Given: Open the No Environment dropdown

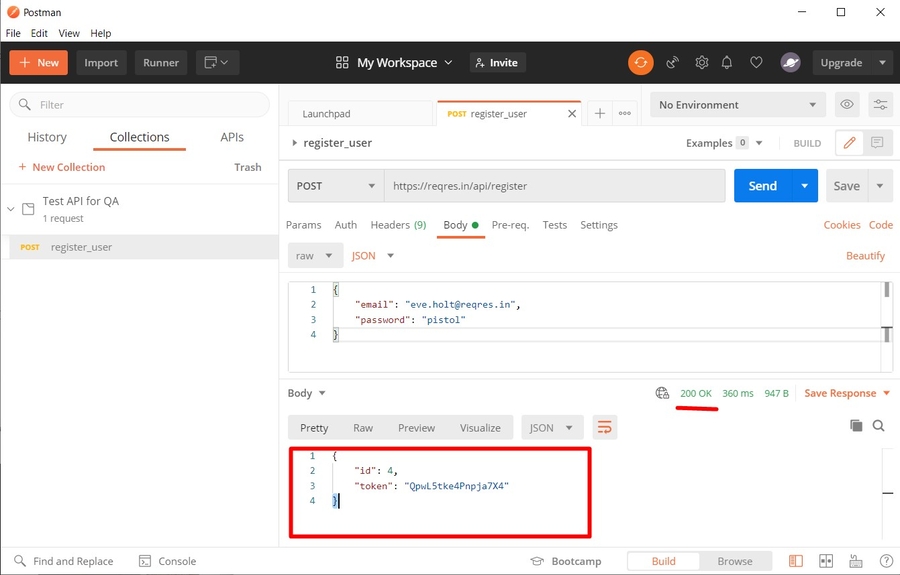Looking at the screenshot, I should 737,105.
